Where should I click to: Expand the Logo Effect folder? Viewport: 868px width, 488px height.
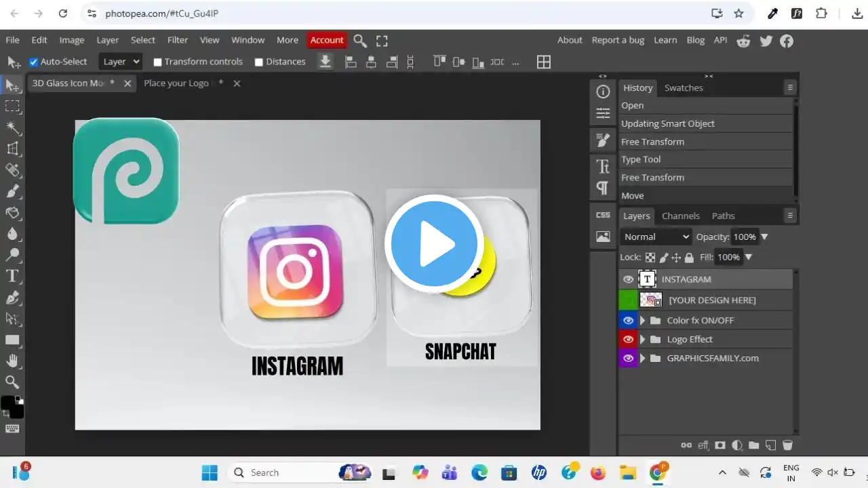[643, 340]
